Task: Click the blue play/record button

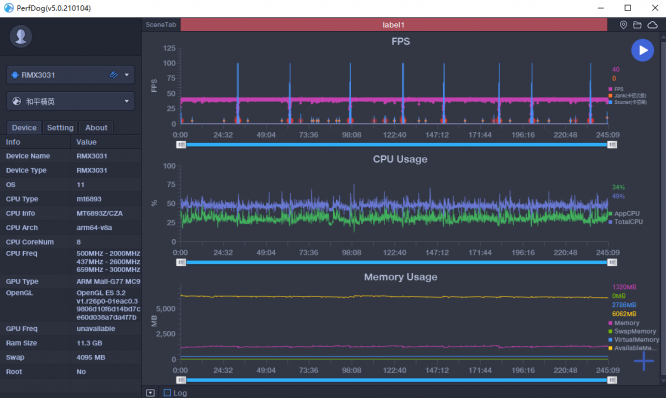Action: pos(642,50)
